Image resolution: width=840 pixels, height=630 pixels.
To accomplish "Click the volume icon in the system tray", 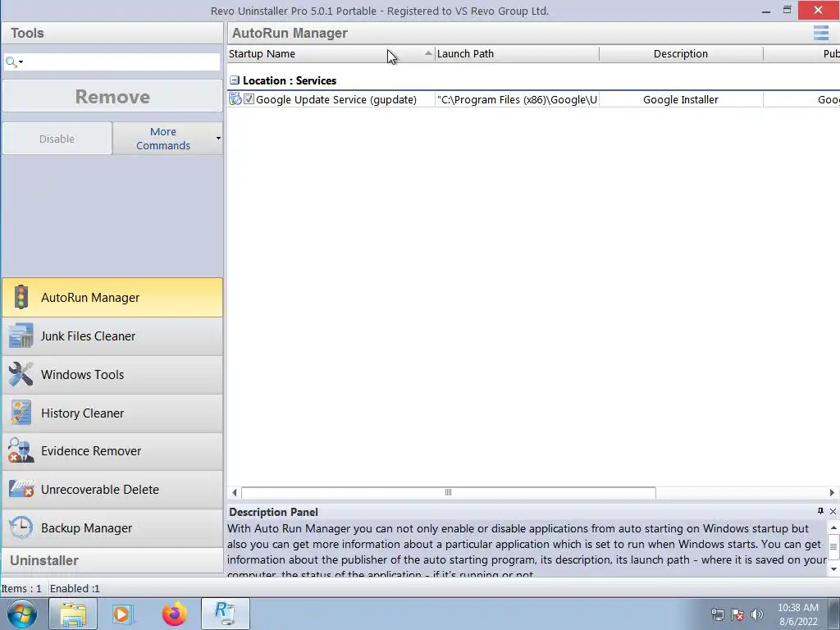I will pyautogui.click(x=757, y=614).
